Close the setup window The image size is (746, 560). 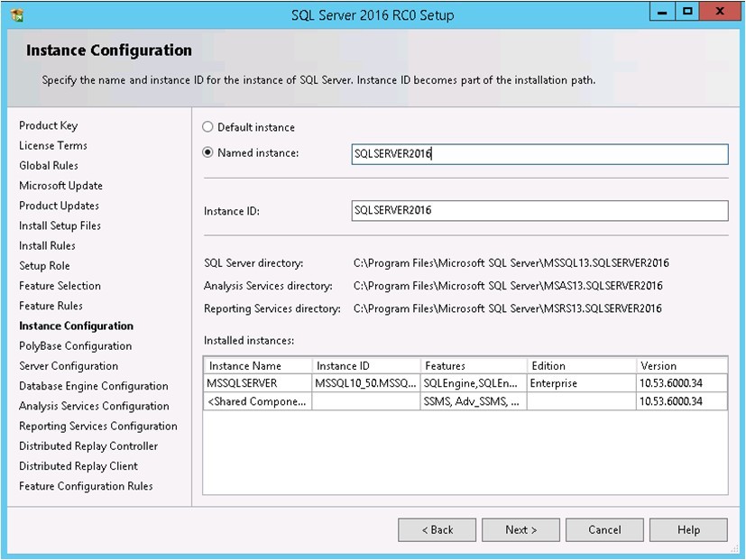(719, 12)
